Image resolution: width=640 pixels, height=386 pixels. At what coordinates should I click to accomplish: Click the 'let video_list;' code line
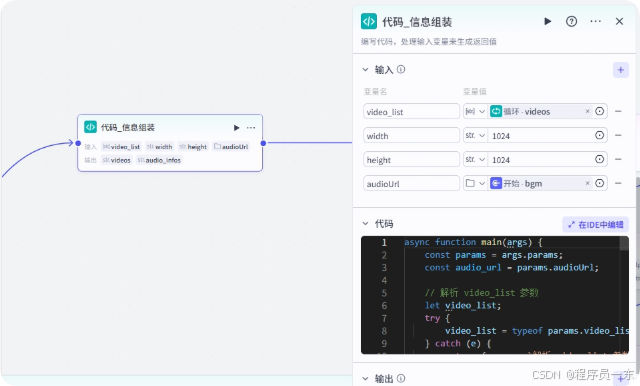[x=463, y=306]
